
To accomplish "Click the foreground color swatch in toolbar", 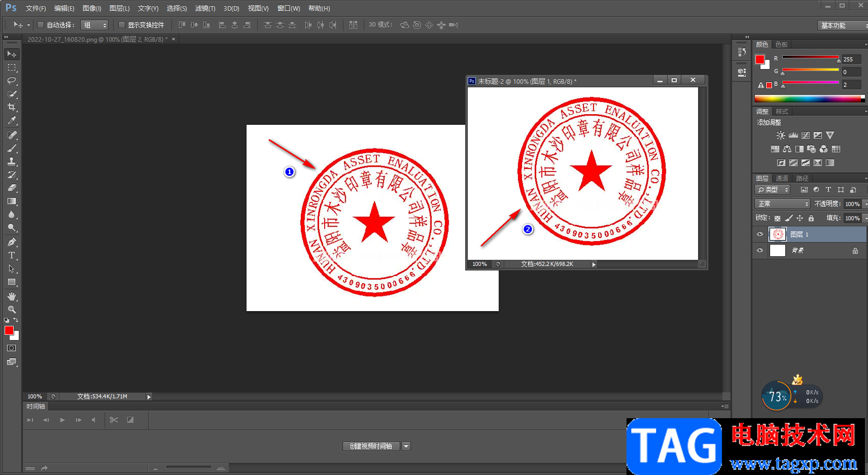I will point(9,331).
